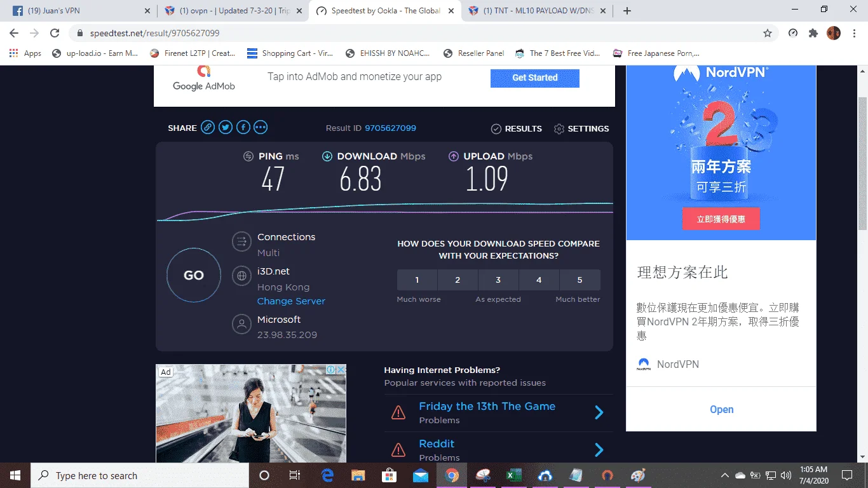868x488 pixels.
Task: Click the escalator woman ad image
Action: [x=251, y=413]
